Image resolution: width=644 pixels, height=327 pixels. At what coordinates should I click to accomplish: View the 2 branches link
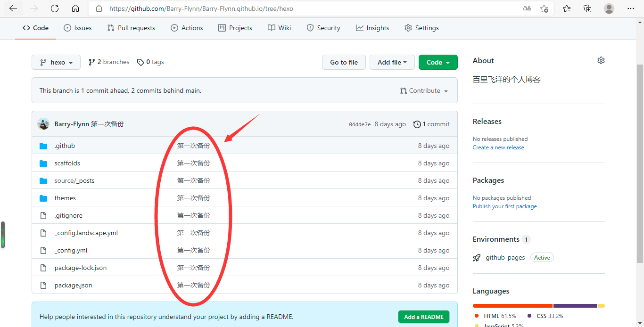point(109,62)
